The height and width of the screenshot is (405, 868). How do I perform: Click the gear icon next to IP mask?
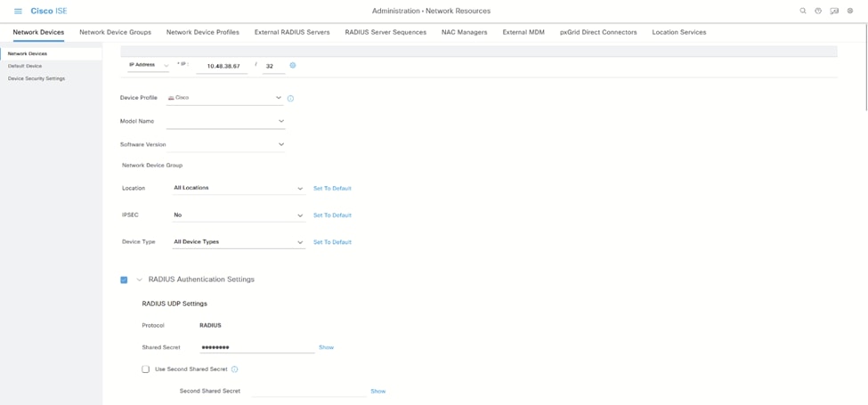point(293,65)
